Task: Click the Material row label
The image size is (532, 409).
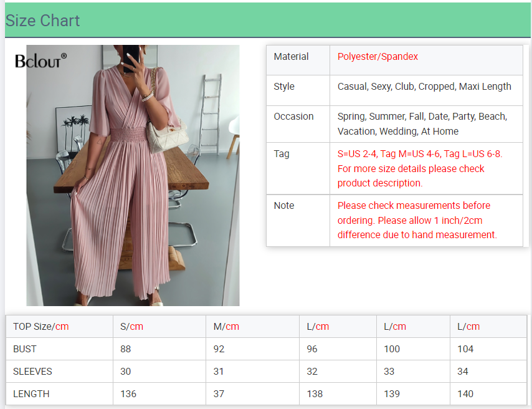Action: tap(291, 57)
